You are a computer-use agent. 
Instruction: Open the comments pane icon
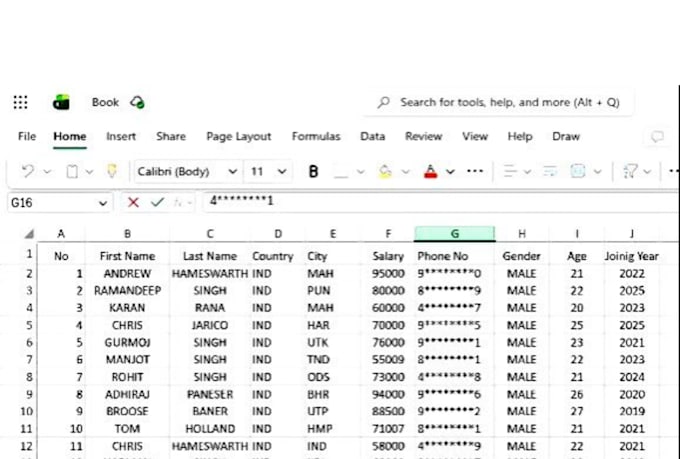pyautogui.click(x=657, y=137)
